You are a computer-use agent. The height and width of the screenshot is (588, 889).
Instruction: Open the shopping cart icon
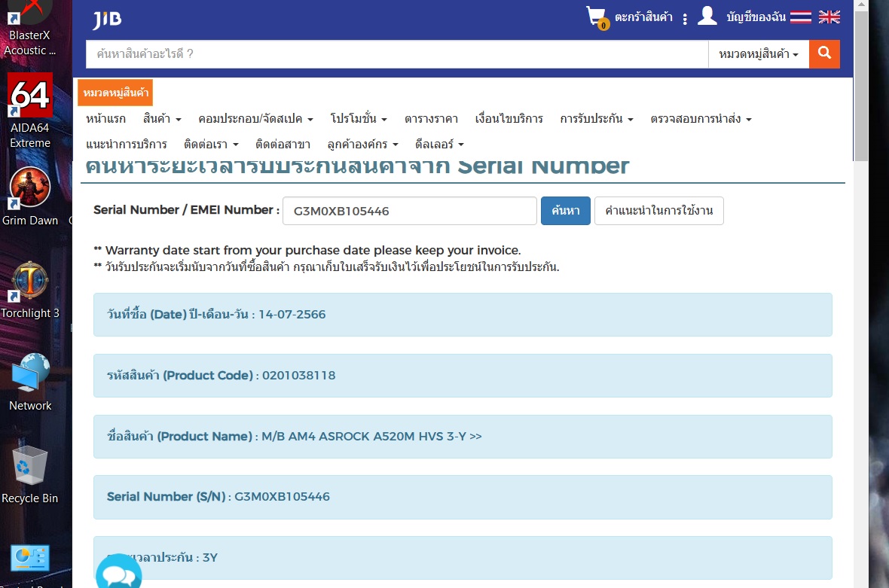597,17
